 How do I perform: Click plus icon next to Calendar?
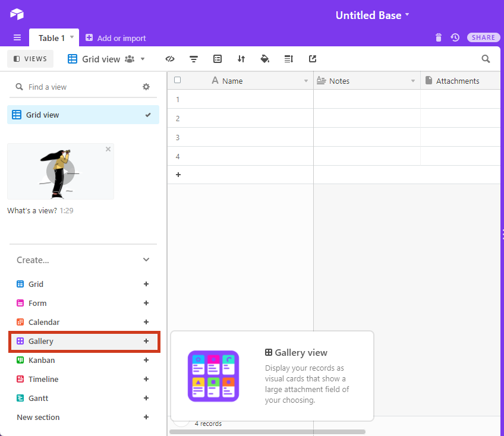point(146,322)
